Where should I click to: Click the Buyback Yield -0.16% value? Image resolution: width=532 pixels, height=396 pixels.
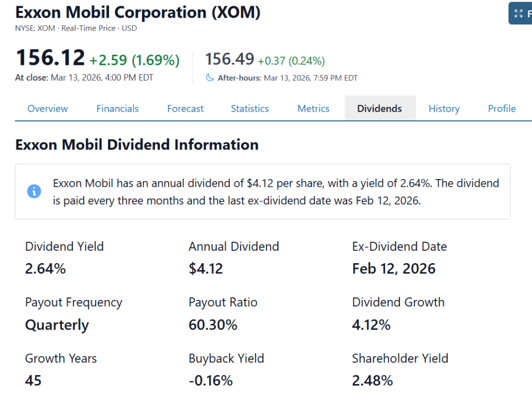[x=210, y=381]
